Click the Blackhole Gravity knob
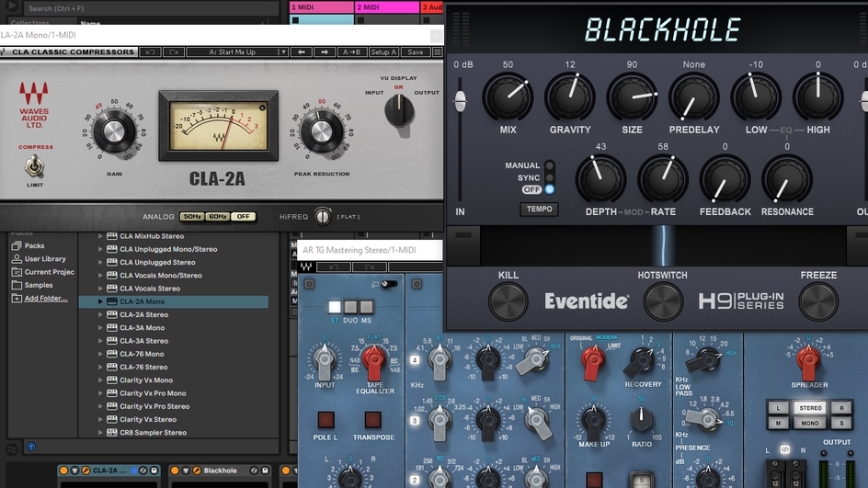This screenshot has width=868, height=488. click(x=570, y=97)
